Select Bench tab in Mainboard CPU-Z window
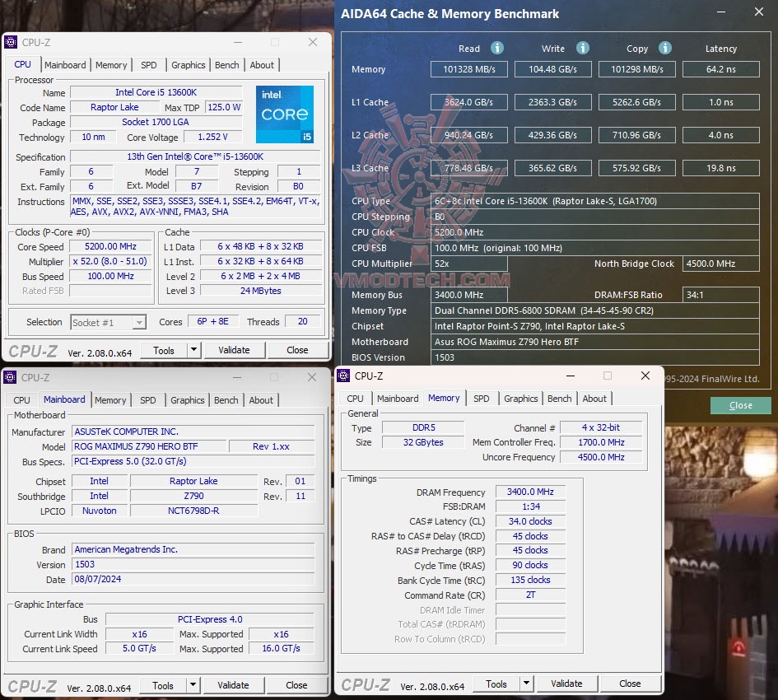The image size is (778, 700). [226, 400]
